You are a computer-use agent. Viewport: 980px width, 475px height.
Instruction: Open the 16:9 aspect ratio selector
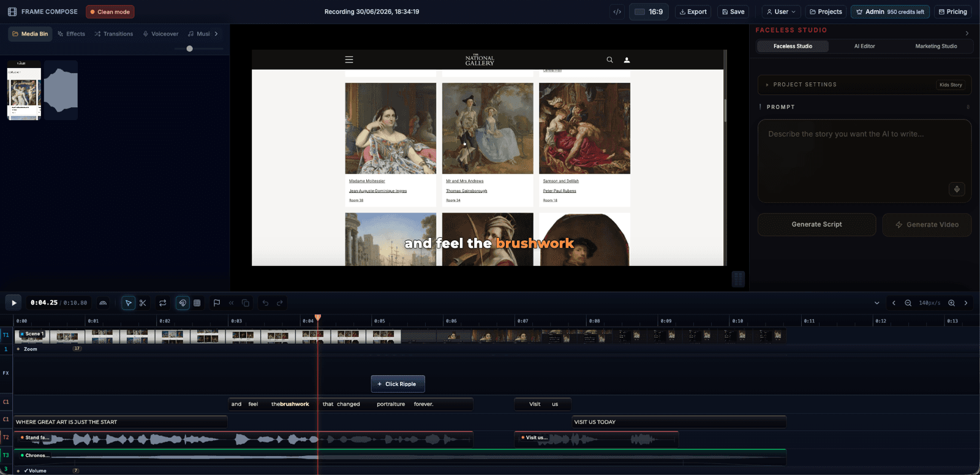coord(649,12)
